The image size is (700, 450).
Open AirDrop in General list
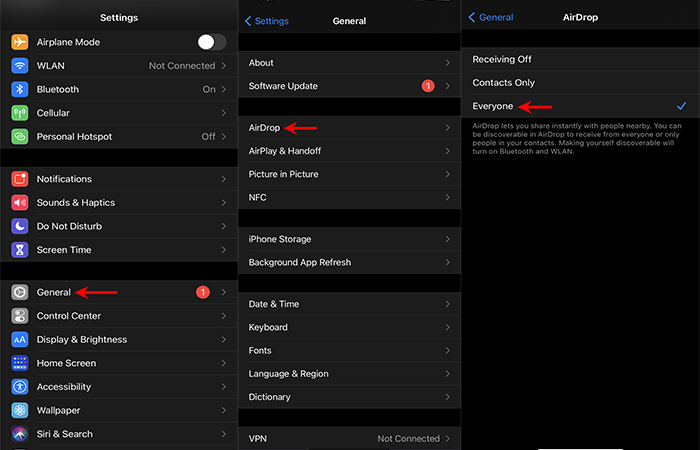(x=350, y=128)
